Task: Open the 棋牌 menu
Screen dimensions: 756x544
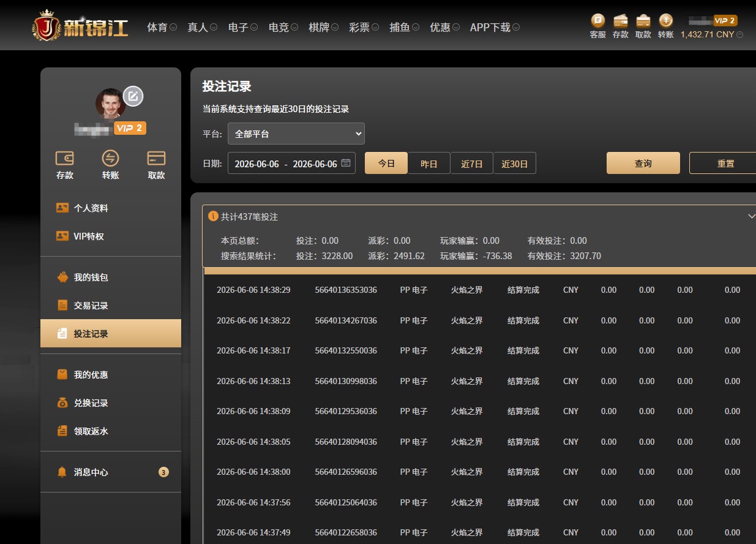Action: pyautogui.click(x=324, y=28)
